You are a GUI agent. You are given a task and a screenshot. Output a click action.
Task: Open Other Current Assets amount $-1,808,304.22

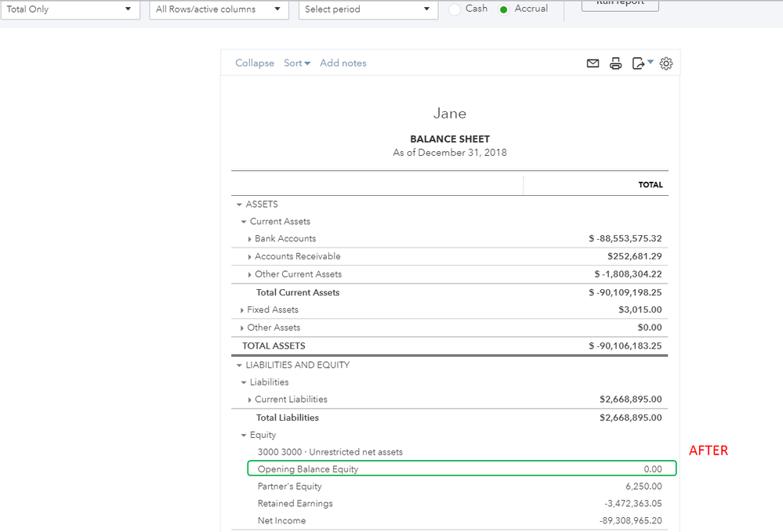click(628, 274)
